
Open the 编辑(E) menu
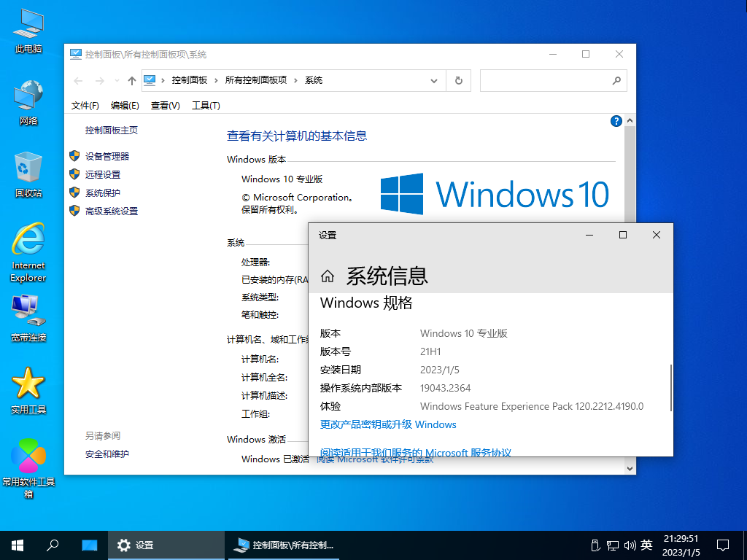(x=125, y=105)
